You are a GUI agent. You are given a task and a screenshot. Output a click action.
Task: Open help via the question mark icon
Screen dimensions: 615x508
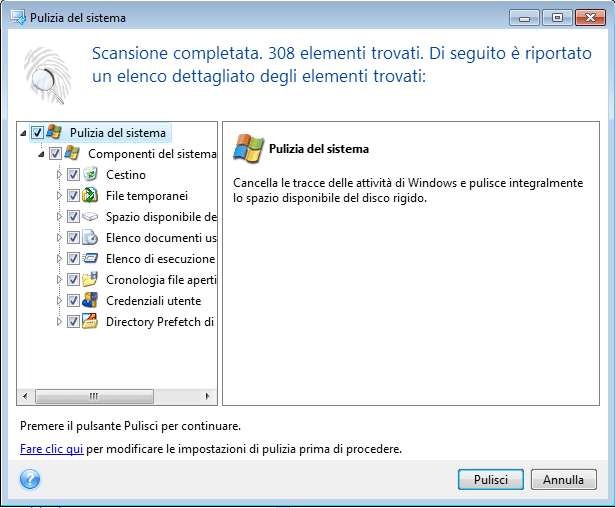pyautogui.click(x=28, y=479)
